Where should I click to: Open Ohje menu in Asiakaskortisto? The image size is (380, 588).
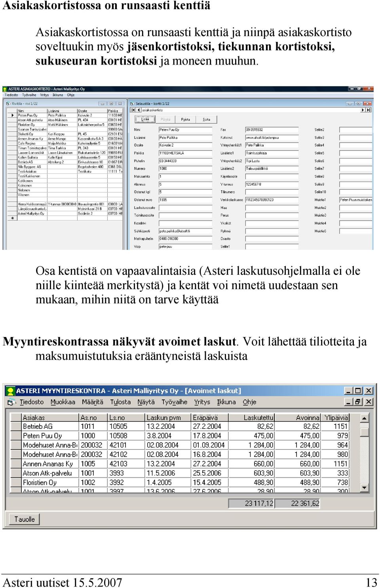71,95
